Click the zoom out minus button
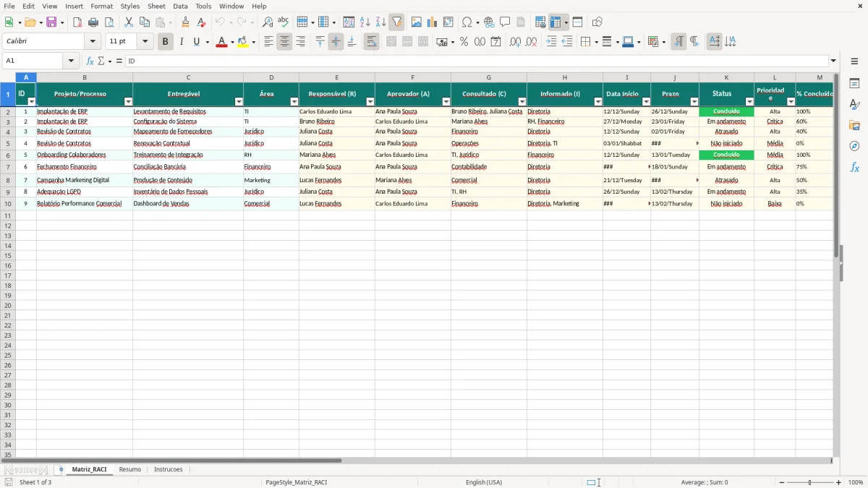This screenshot has width=868, height=488. (782, 482)
